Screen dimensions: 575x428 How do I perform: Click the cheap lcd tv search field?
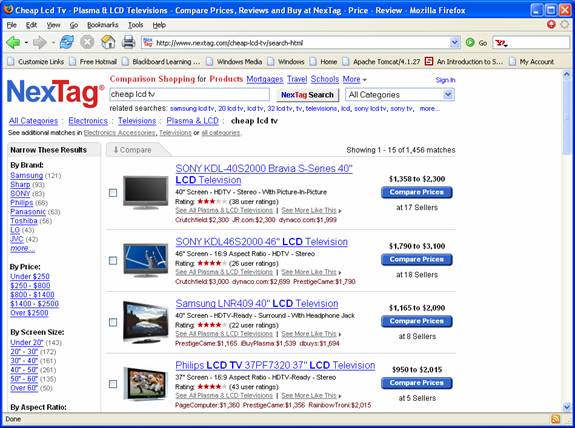(190, 95)
